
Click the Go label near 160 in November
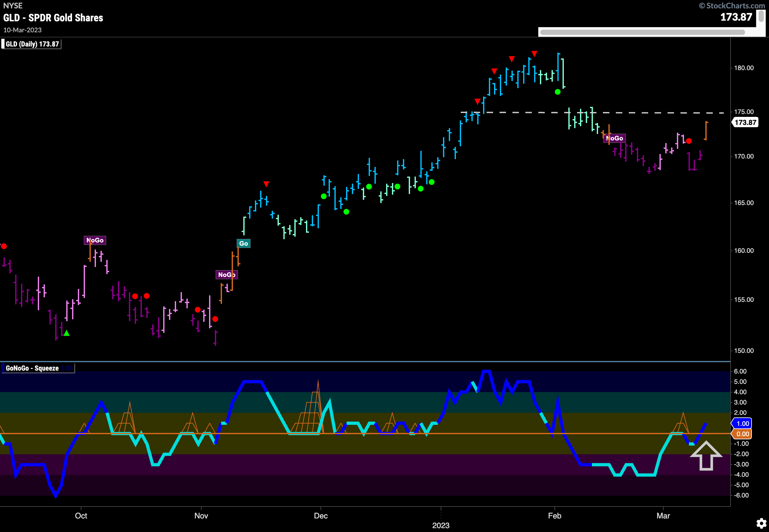tap(244, 243)
